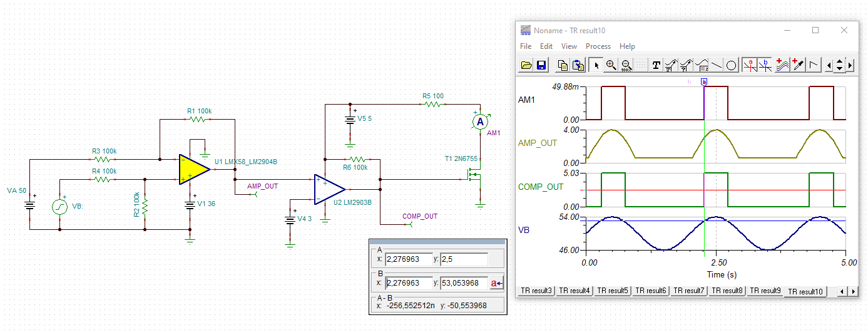This screenshot has height=332, width=868.
Task: Activate the zoom-in magnifier tool
Action: coord(611,65)
